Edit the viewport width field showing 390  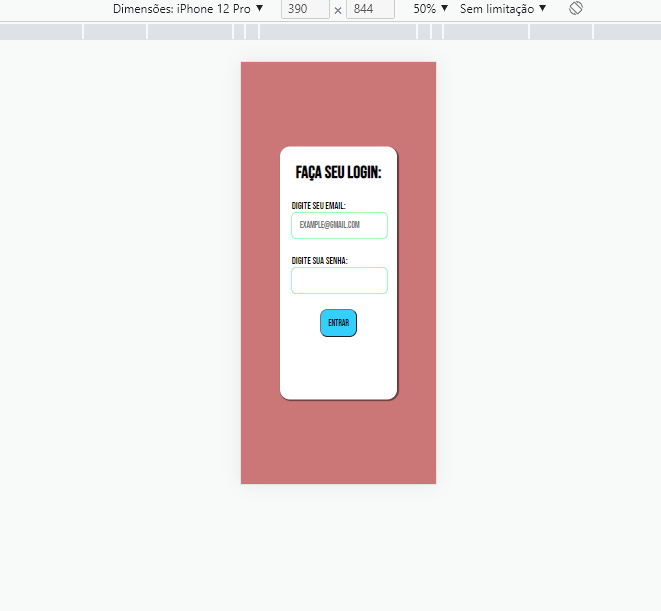tap(305, 9)
